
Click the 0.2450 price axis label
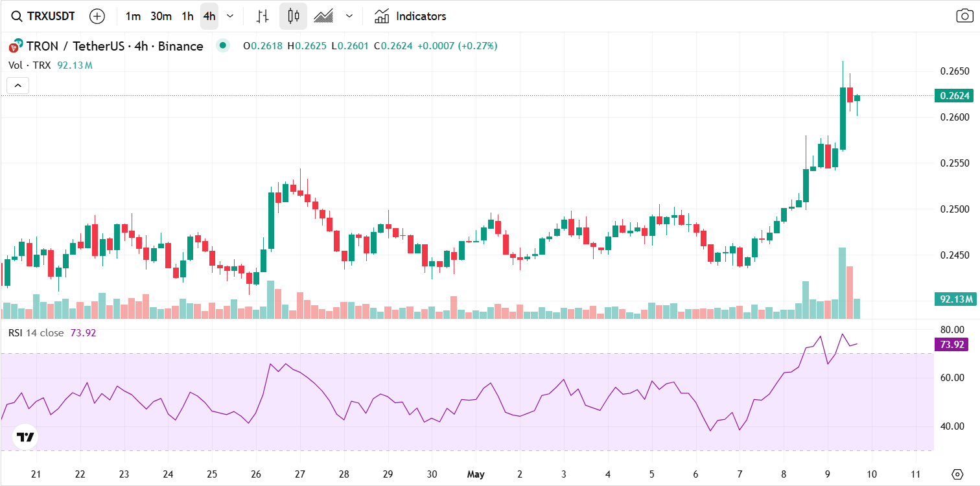[x=954, y=255]
